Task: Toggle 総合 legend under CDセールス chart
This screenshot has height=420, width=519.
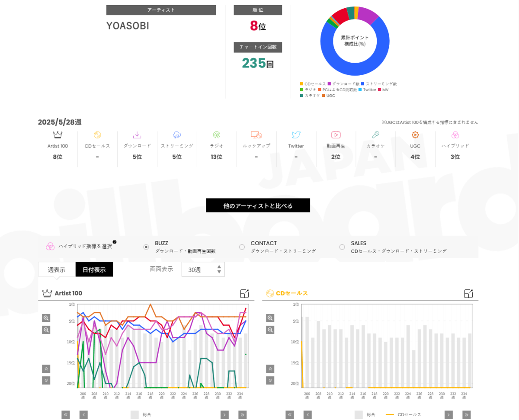Action: pos(365,415)
